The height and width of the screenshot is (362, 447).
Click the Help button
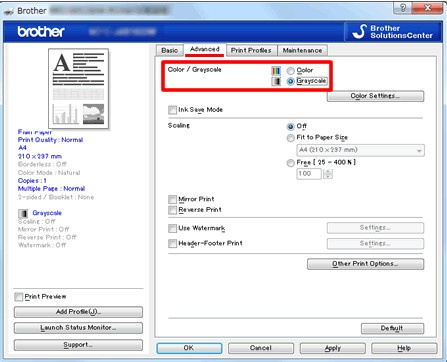click(x=404, y=348)
